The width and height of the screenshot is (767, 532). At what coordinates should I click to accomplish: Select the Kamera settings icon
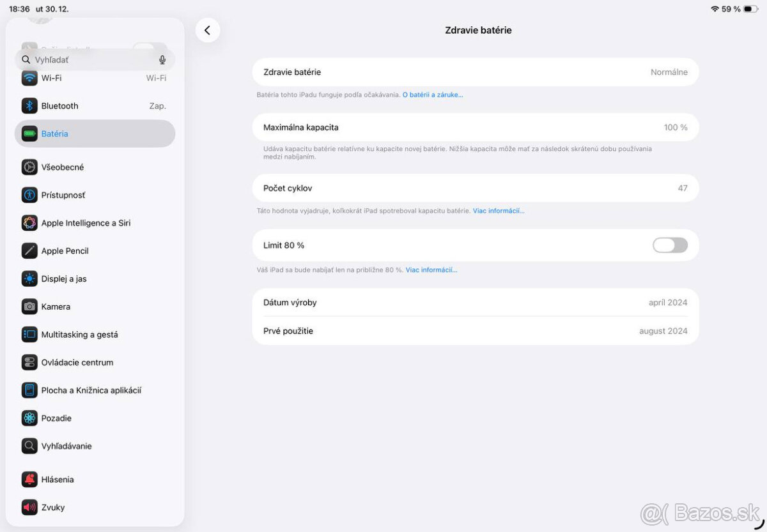[x=29, y=307]
